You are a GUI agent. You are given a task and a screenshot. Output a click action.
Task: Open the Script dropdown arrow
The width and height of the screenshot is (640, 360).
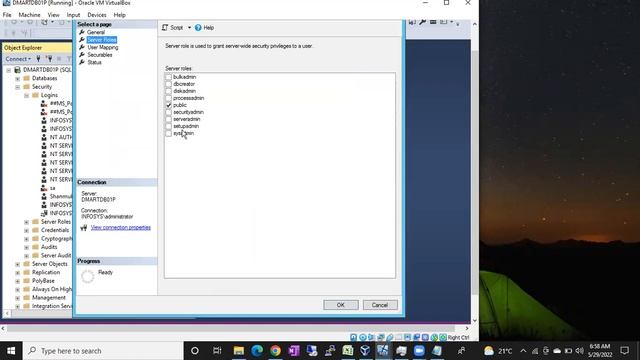(x=189, y=28)
